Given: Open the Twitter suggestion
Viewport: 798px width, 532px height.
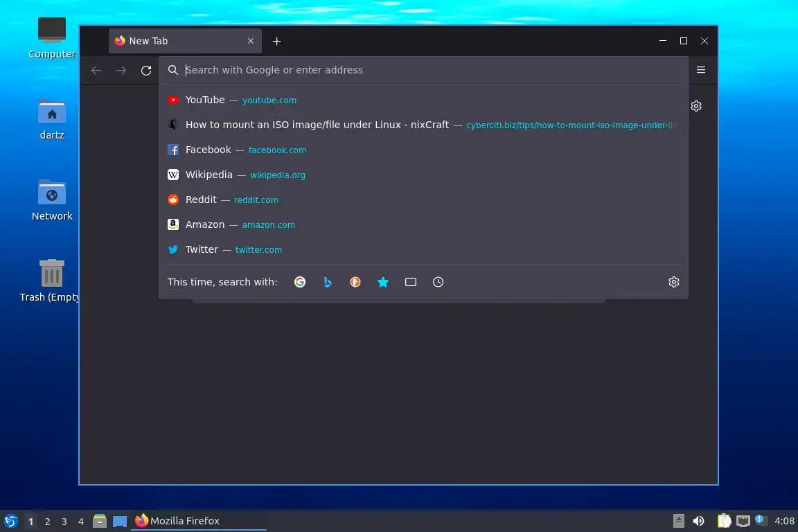Looking at the screenshot, I should pos(423,249).
